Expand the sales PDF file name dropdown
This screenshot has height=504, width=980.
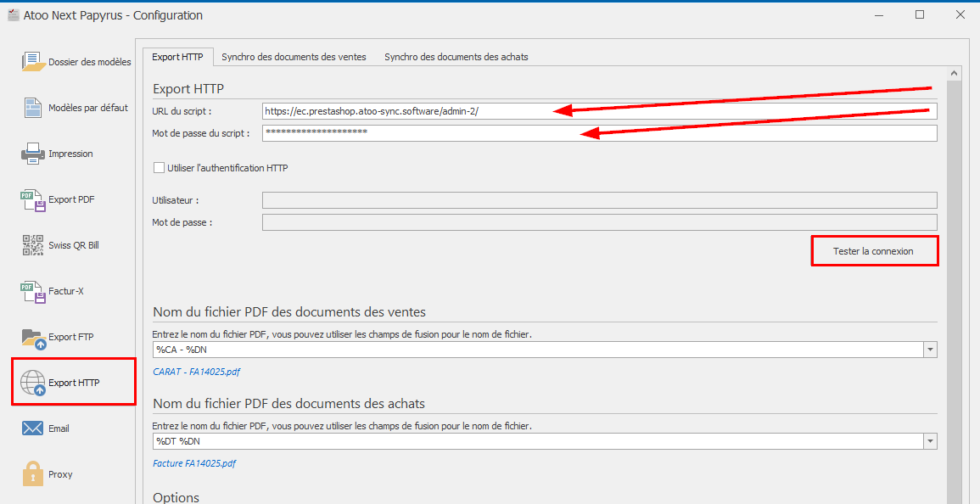click(930, 350)
